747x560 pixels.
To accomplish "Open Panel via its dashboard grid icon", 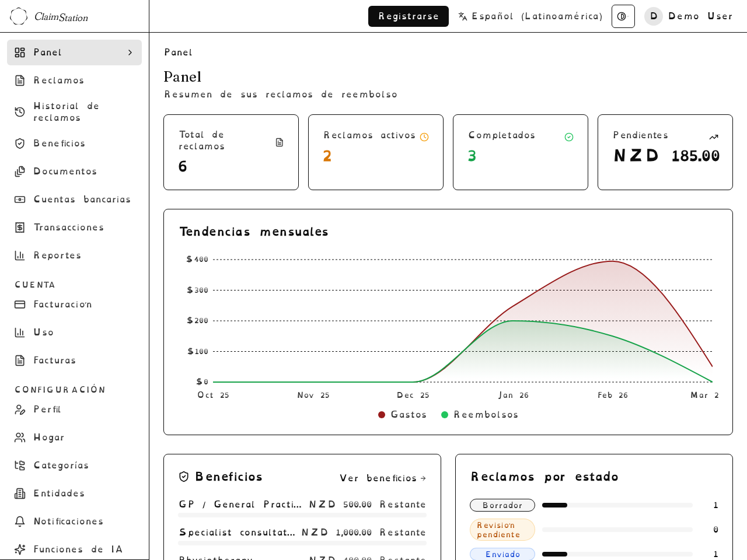I will (20, 52).
